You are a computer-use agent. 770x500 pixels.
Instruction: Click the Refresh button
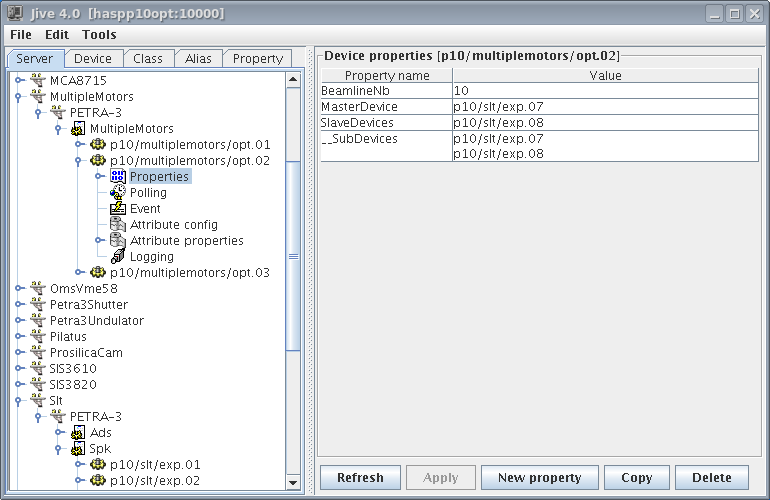(360, 477)
